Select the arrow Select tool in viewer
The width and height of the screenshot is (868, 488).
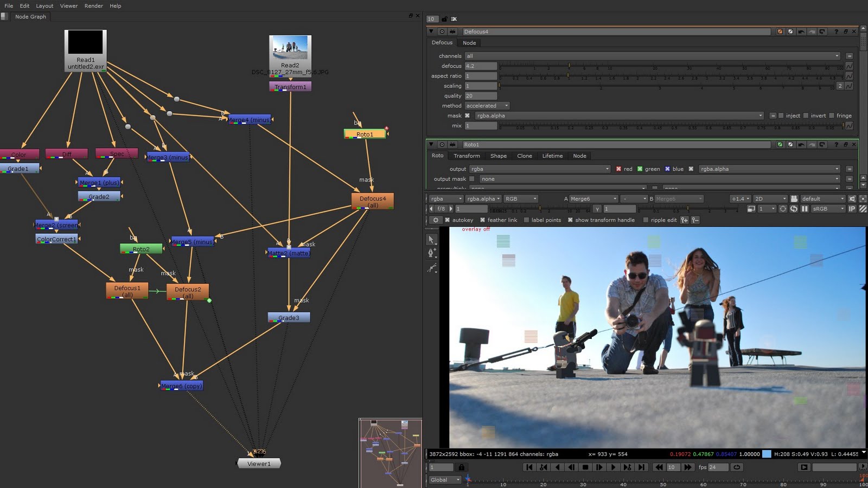(x=431, y=239)
